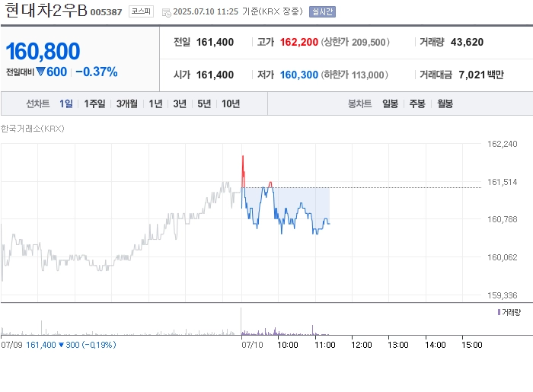Click the change rate −0.37%
This screenshot has width=533, height=392.
pyautogui.click(x=97, y=72)
